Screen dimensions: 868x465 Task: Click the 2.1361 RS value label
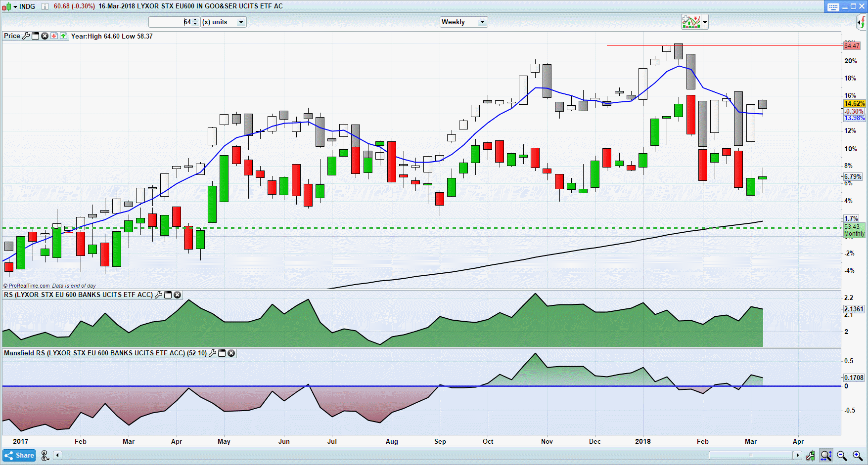[854, 309]
